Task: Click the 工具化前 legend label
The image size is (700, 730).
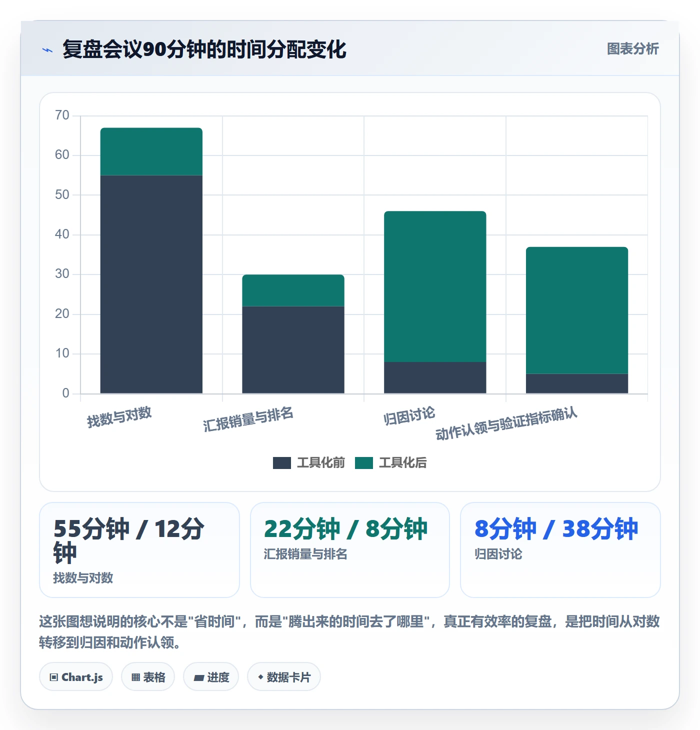Action: (321, 463)
